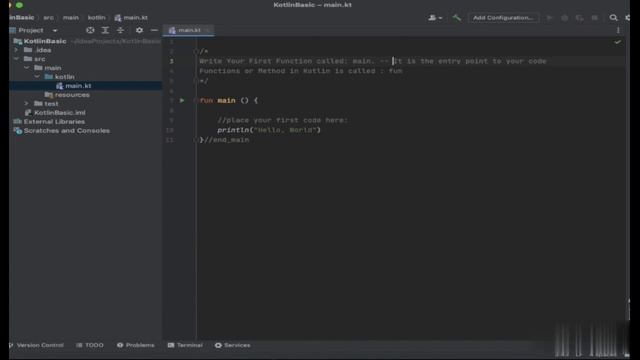The image size is (640, 360).
Task: Collapse the kotlin folder arrow
Action: click(38, 77)
